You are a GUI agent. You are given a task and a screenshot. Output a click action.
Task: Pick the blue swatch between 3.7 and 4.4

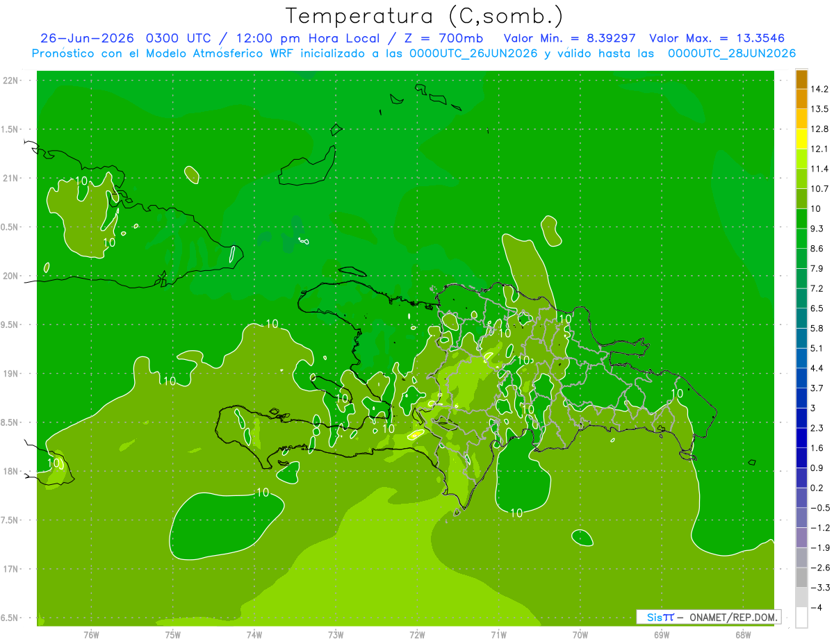coord(801,378)
